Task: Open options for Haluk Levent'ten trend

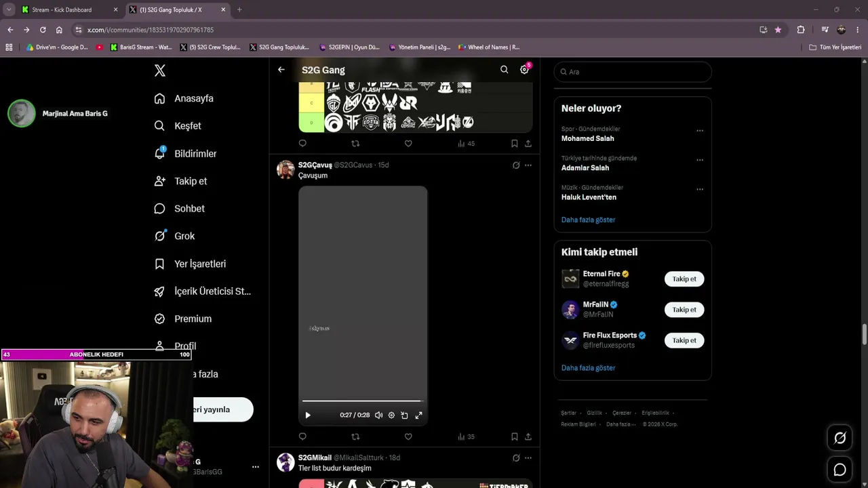Action: (x=700, y=189)
